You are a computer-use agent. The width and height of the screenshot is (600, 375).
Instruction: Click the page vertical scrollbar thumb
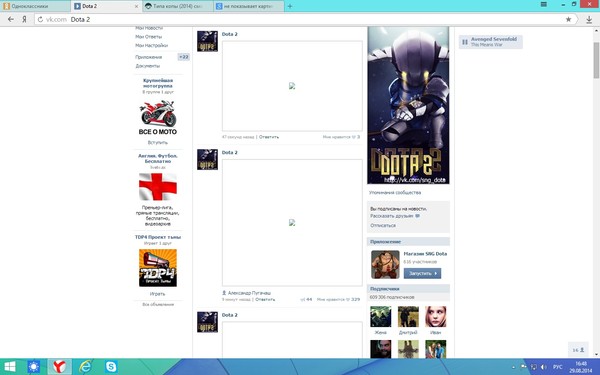click(x=596, y=59)
